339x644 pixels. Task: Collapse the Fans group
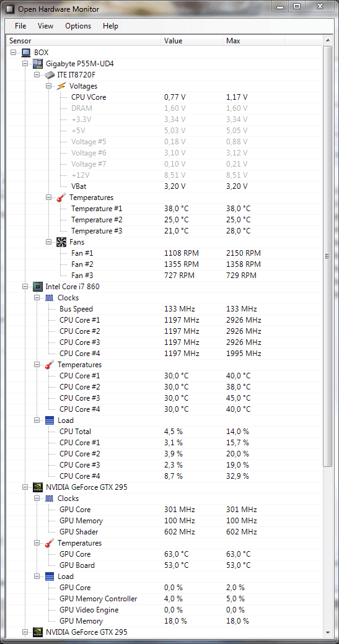click(48, 242)
